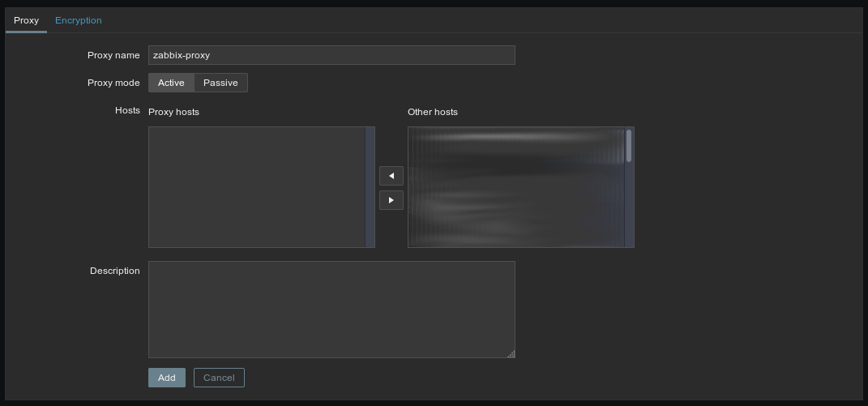Click the Description label

coord(114,271)
